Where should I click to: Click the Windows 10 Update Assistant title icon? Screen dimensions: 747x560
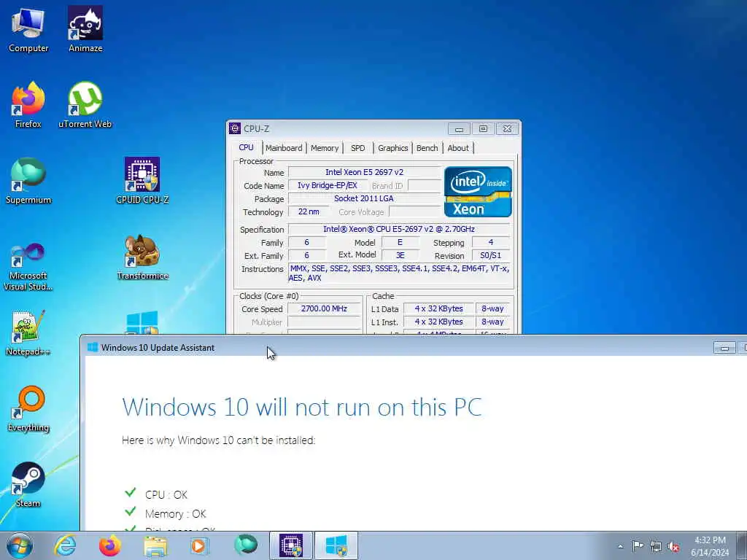click(93, 347)
